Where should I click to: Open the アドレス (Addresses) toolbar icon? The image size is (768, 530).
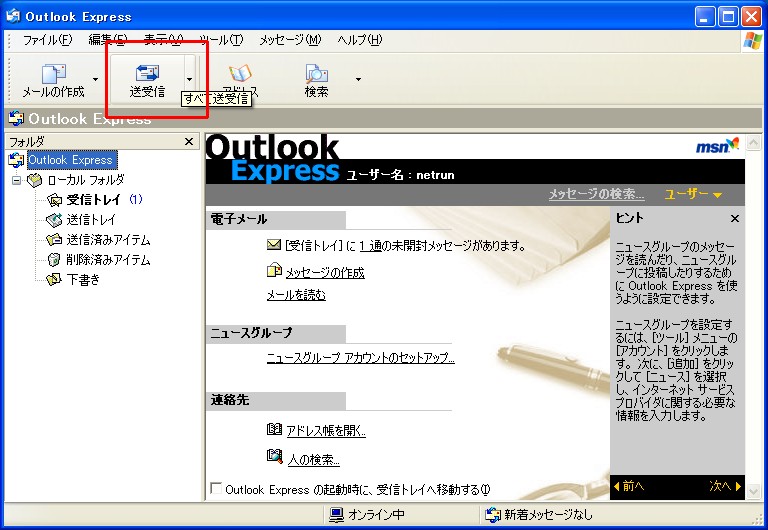240,73
